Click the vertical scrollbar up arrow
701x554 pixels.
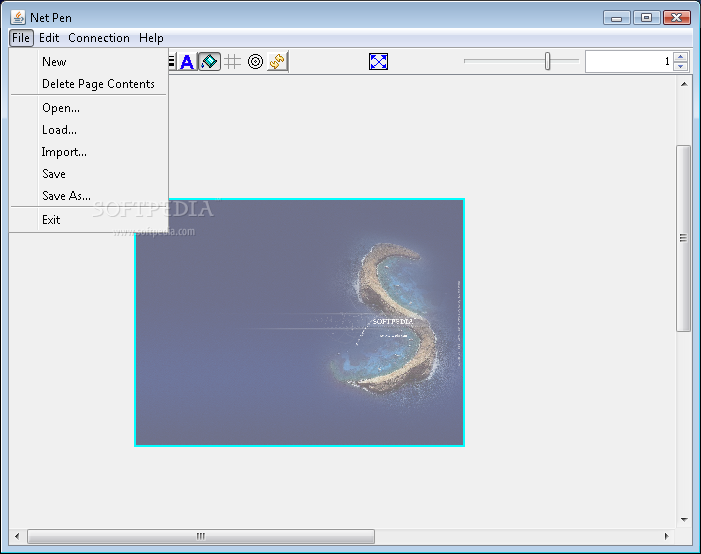pyautogui.click(x=684, y=84)
